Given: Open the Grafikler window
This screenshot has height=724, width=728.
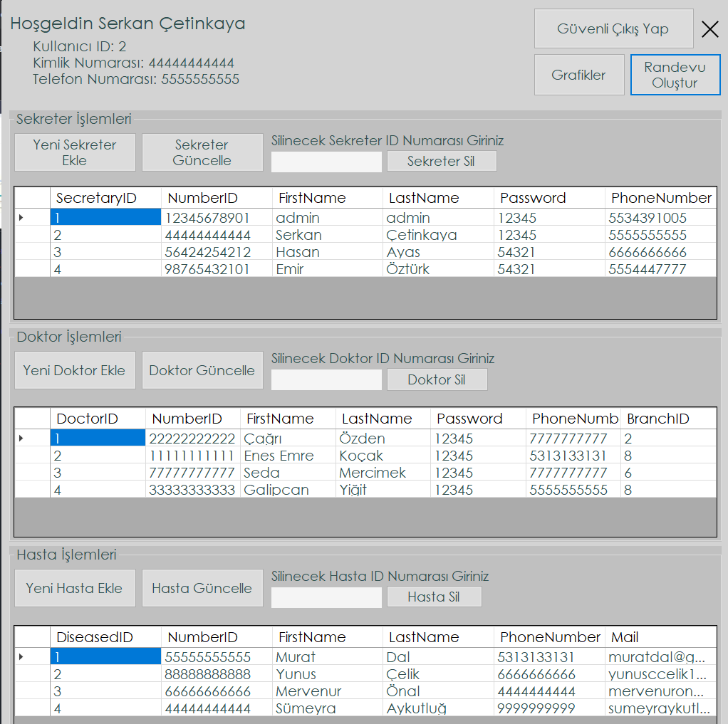Looking at the screenshot, I should (578, 74).
